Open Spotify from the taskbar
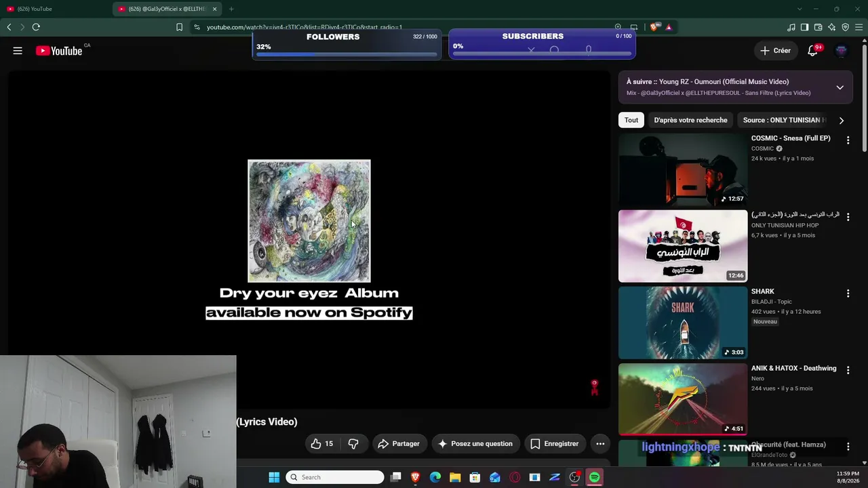The image size is (868, 488). click(594, 477)
